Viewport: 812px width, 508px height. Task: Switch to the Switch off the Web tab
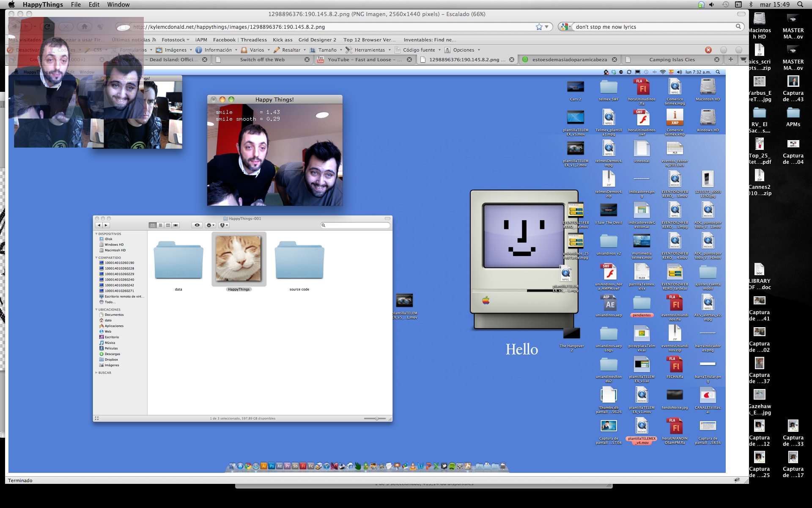pos(262,60)
